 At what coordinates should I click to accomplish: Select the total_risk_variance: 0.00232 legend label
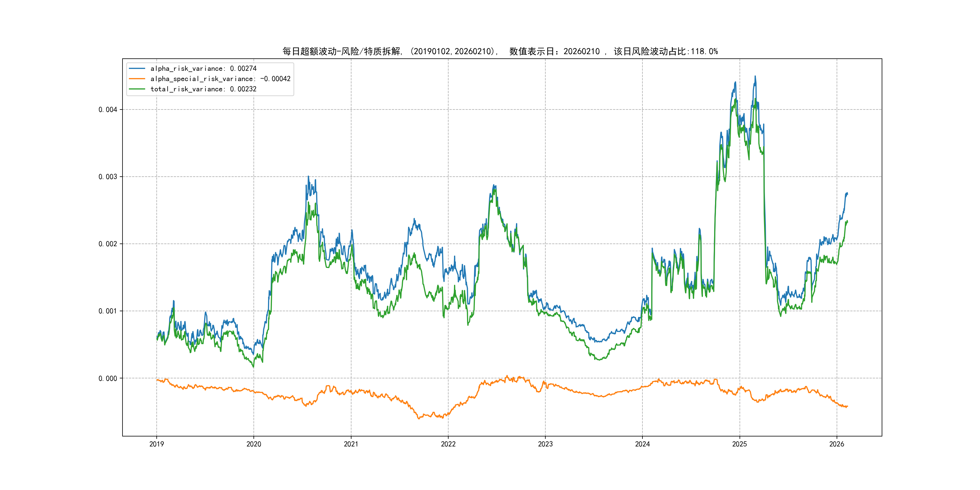(x=204, y=89)
